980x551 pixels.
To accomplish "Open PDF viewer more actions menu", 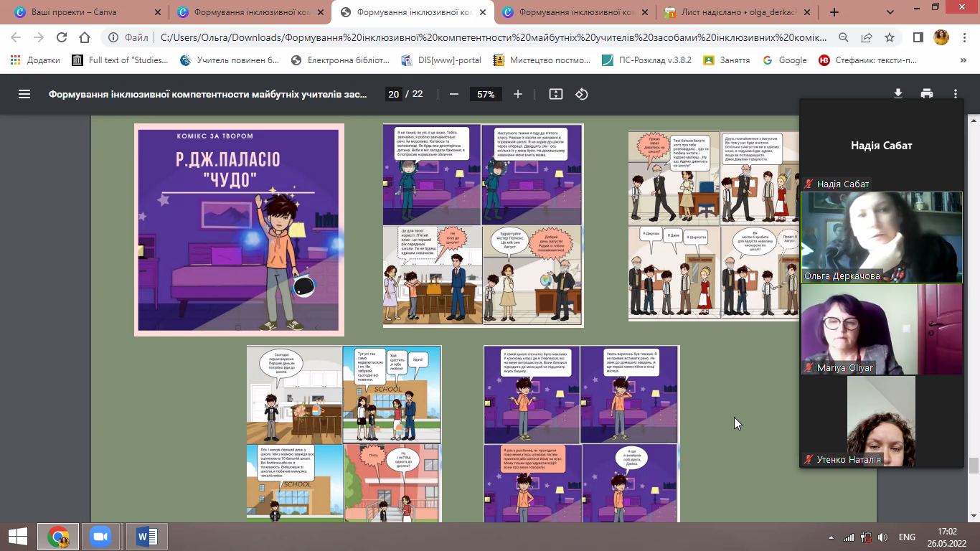I will (956, 94).
